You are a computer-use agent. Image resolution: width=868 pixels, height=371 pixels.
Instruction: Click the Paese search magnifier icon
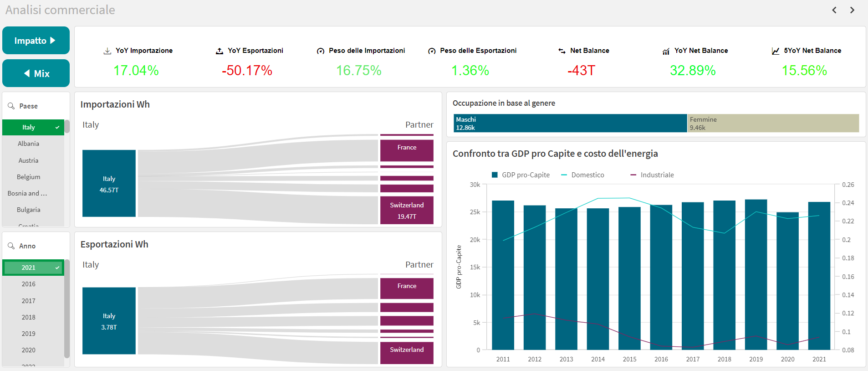11,106
